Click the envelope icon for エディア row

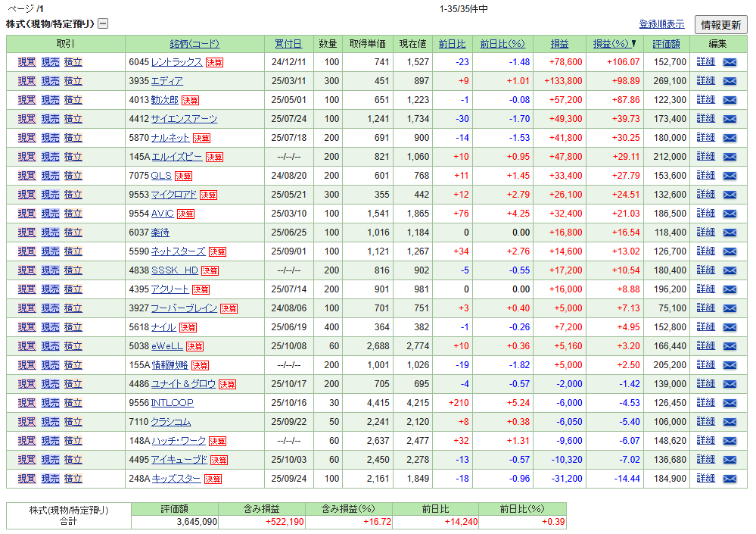tap(730, 81)
